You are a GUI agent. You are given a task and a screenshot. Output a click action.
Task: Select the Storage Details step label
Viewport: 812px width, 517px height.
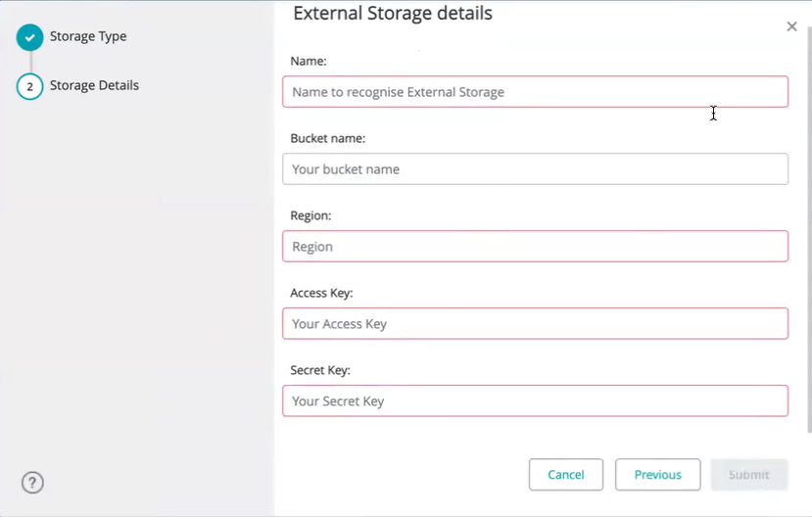click(94, 86)
